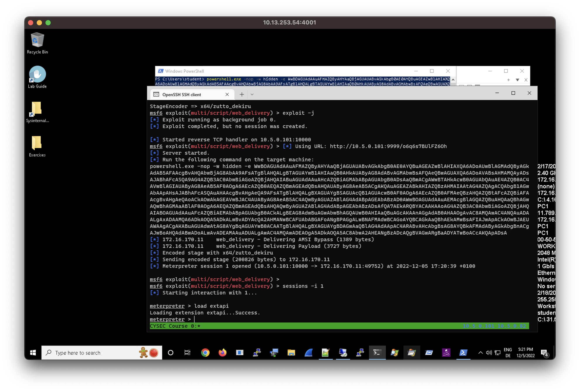Screen dimensions: 580x392
Task: Close the OpenSSH SSH client tab
Action: 227,95
